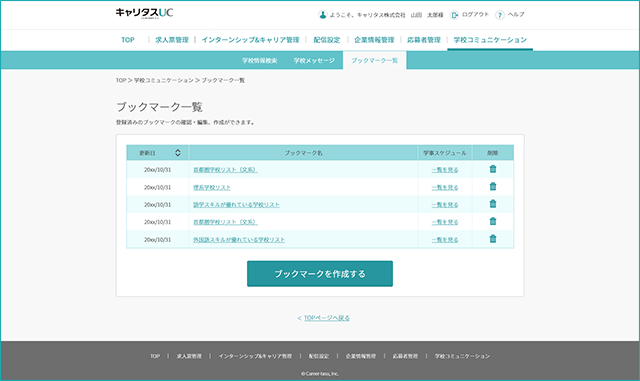
Task: Click the 学事スケジュール column header
Action: [x=444, y=153]
